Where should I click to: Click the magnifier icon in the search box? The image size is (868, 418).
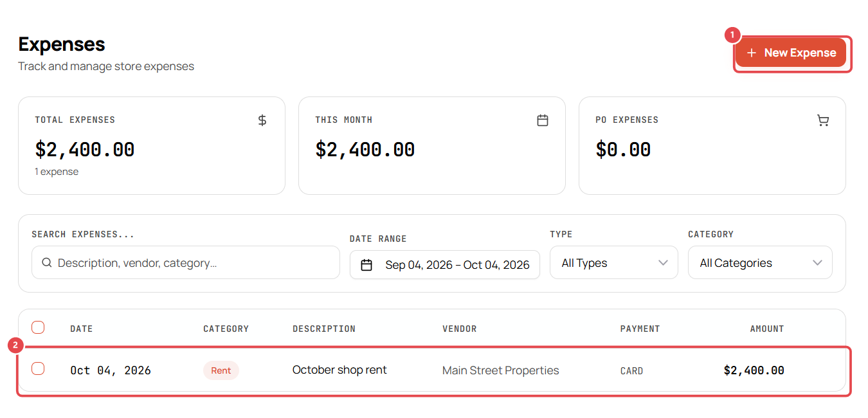[47, 262]
